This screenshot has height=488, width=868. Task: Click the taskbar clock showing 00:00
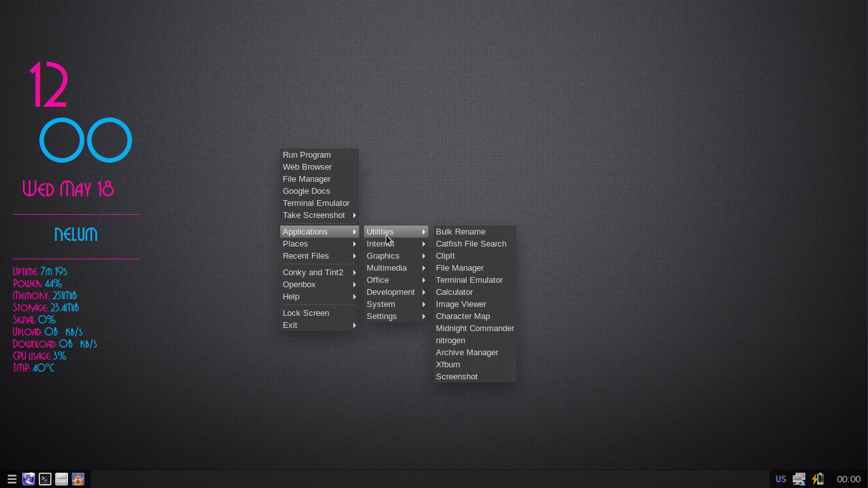coord(848,479)
